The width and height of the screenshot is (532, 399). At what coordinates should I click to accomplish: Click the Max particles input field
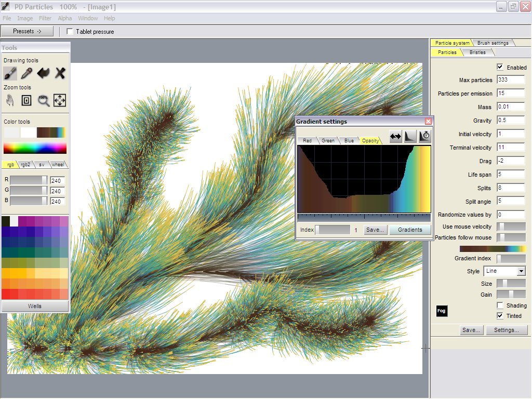tap(510, 80)
